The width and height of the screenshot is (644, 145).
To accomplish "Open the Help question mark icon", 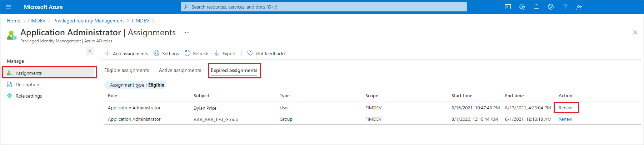I will click(565, 7).
